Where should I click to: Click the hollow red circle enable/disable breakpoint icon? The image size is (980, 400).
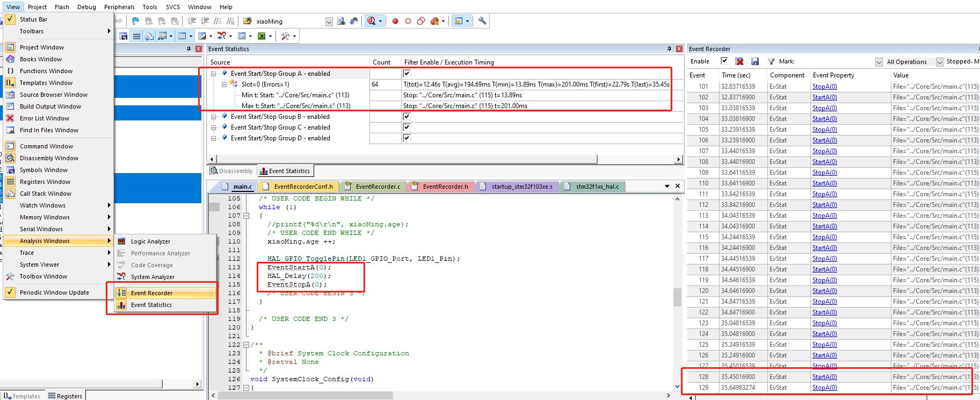tap(408, 21)
